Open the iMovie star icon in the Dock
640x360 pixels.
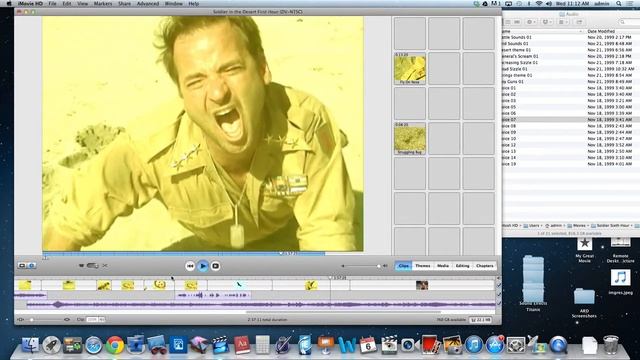(199, 345)
